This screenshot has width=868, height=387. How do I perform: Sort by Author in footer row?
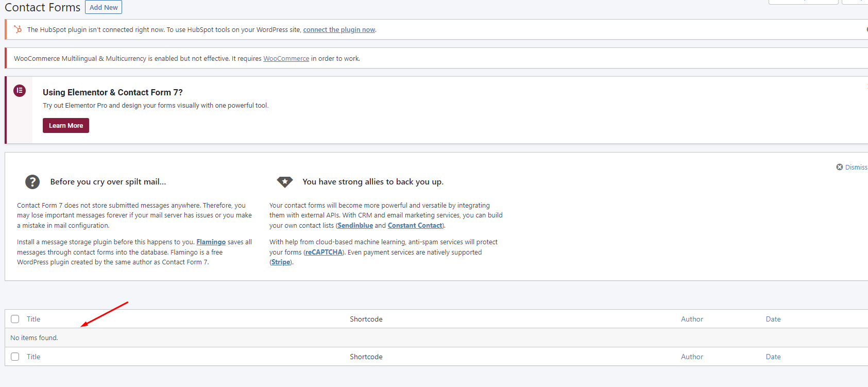click(692, 357)
